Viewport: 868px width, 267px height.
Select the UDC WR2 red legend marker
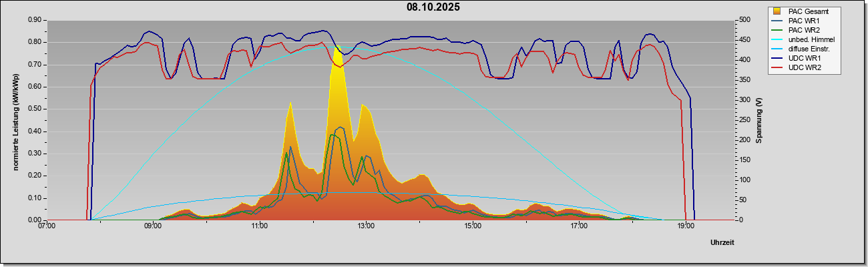pos(777,67)
